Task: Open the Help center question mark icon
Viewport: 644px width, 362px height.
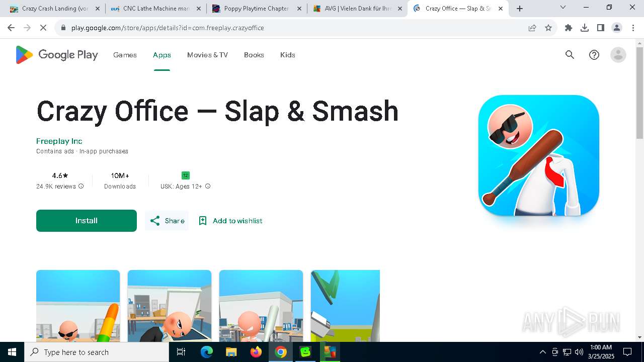Action: point(594,55)
